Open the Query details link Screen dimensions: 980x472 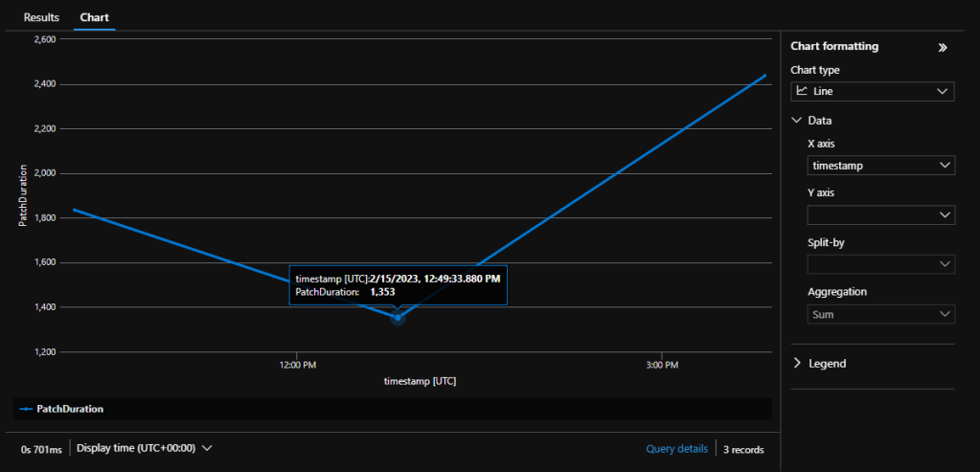(676, 448)
